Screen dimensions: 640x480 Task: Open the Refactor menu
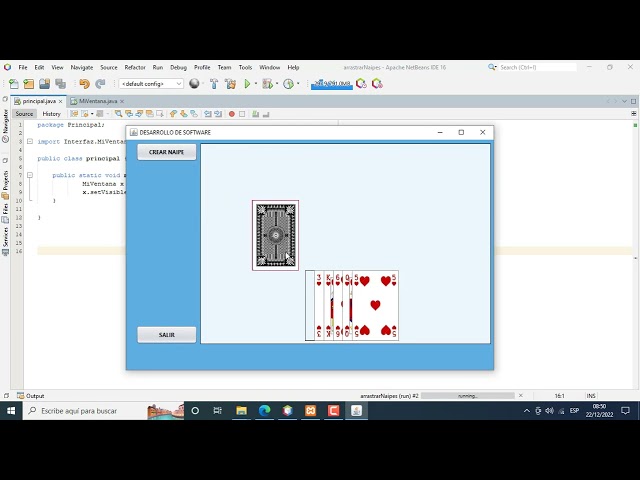click(x=135, y=67)
